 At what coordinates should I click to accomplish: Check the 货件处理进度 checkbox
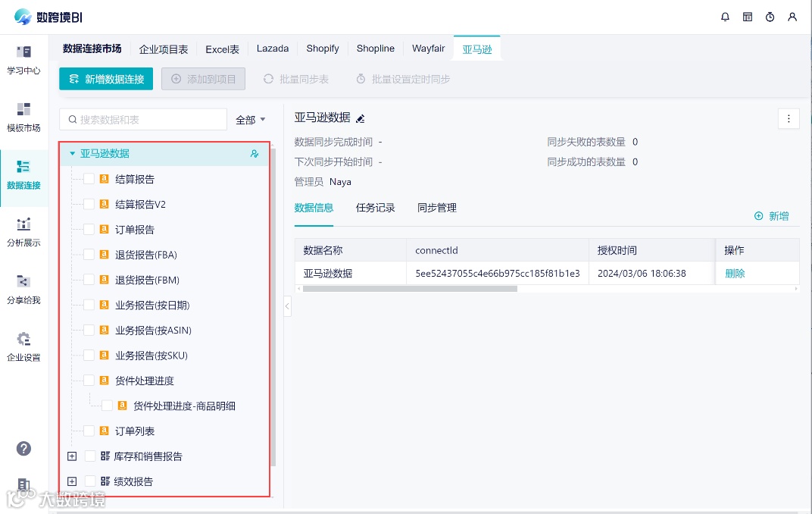[x=89, y=381]
